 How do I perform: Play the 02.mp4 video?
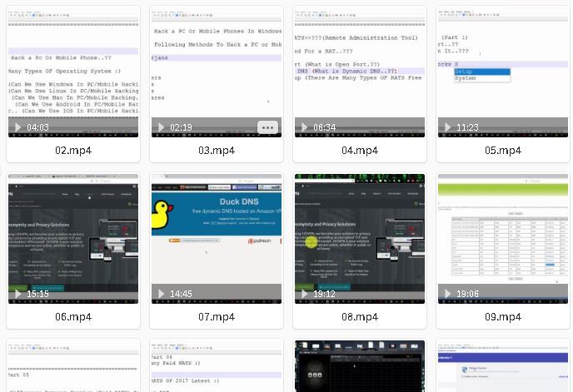click(x=17, y=127)
